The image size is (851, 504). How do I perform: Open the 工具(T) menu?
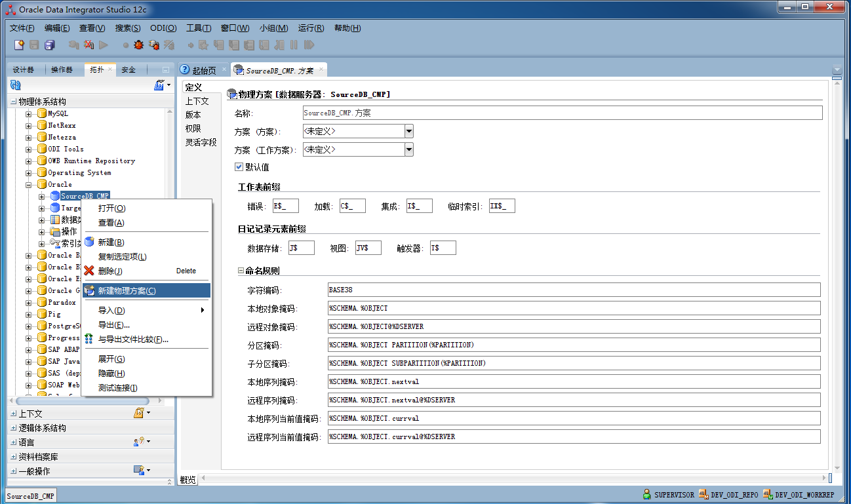199,28
